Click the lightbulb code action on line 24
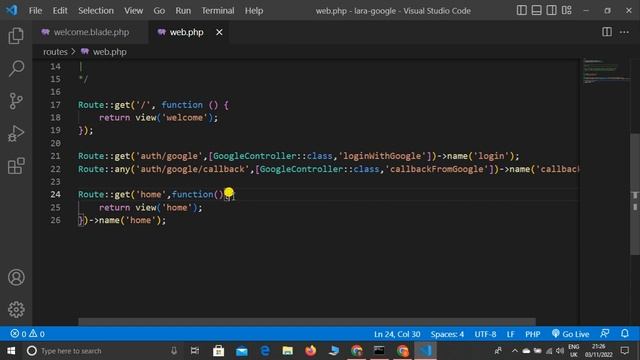The height and width of the screenshot is (360, 640). 229,192
